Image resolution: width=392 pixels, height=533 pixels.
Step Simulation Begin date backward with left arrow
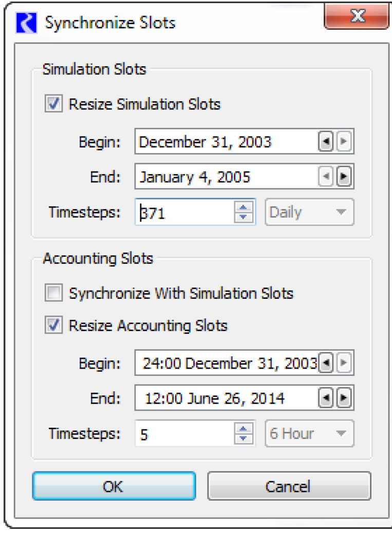click(x=325, y=142)
